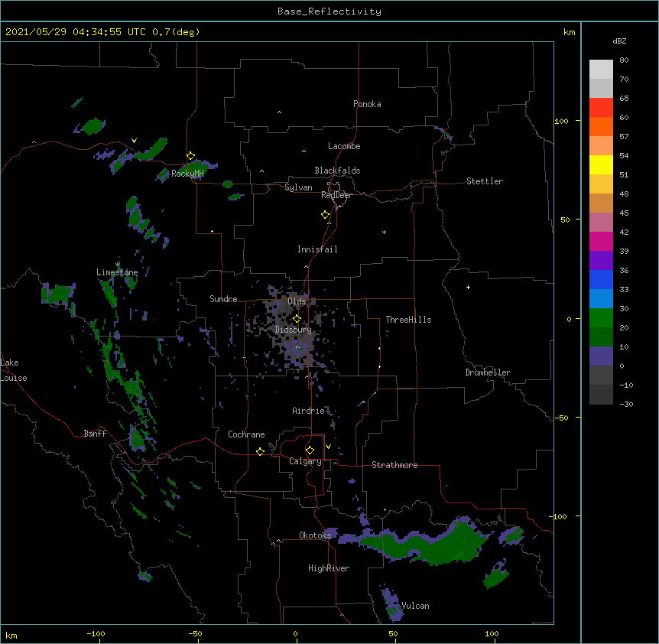Select the yellow diamond marker south of RedDeer
This screenshot has width=659, height=644.
click(326, 215)
